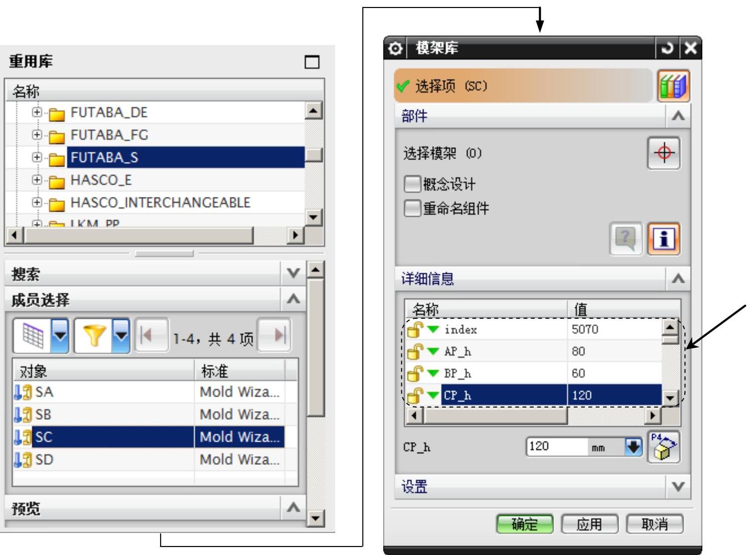756x555 pixels.
Task: Click the 重用库 tree horizontal scrollbar thumb
Action: [x=138, y=235]
